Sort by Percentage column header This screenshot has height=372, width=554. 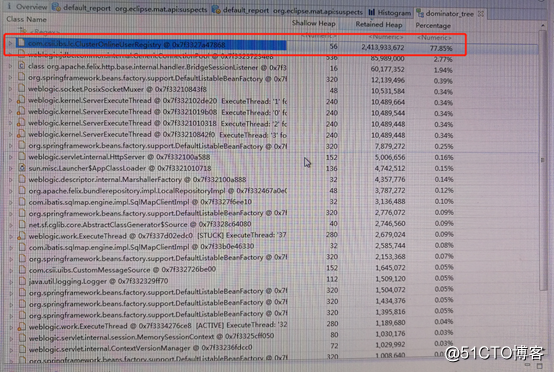433,25
